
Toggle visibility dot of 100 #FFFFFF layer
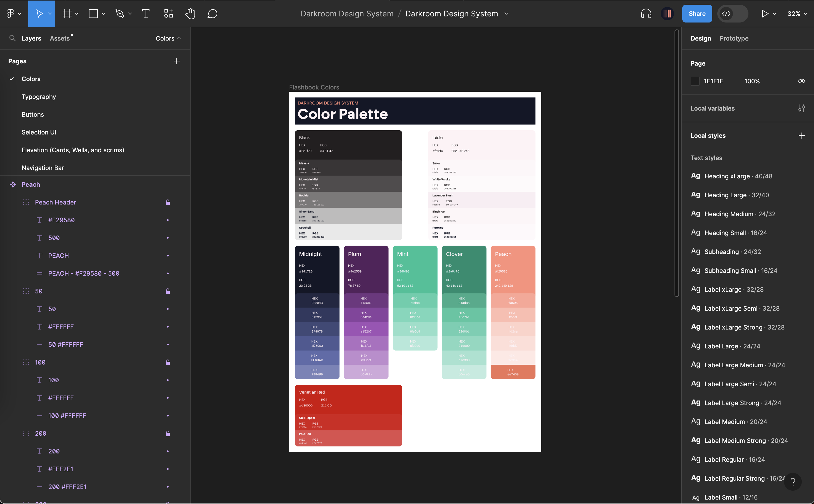pos(168,416)
